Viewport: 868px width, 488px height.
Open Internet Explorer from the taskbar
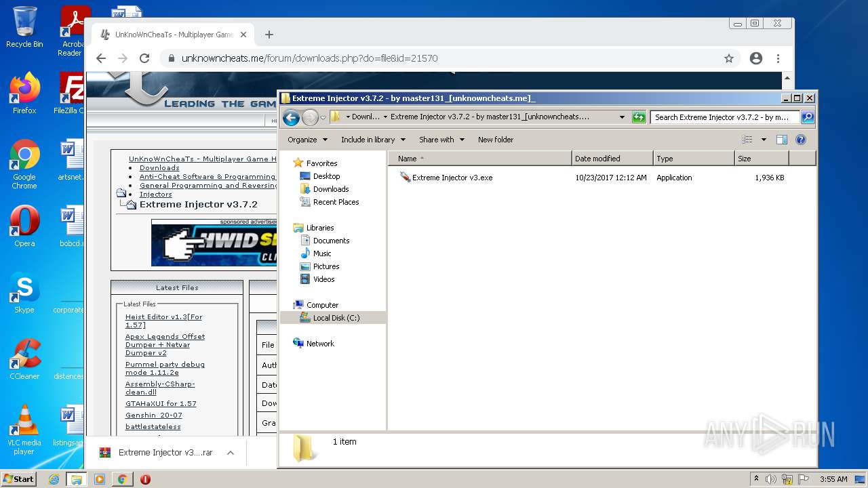pyautogui.click(x=54, y=479)
